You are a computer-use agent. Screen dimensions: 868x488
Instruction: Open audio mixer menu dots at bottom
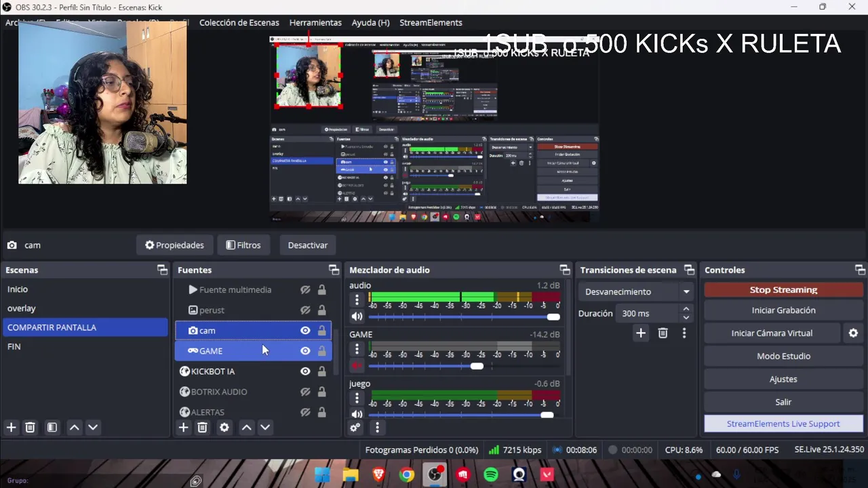click(x=377, y=428)
